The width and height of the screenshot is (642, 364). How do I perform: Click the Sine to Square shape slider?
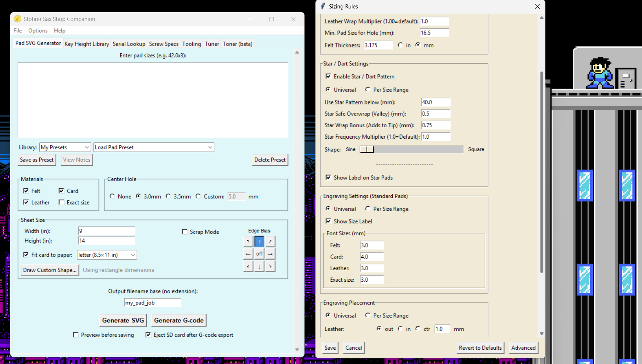point(411,149)
